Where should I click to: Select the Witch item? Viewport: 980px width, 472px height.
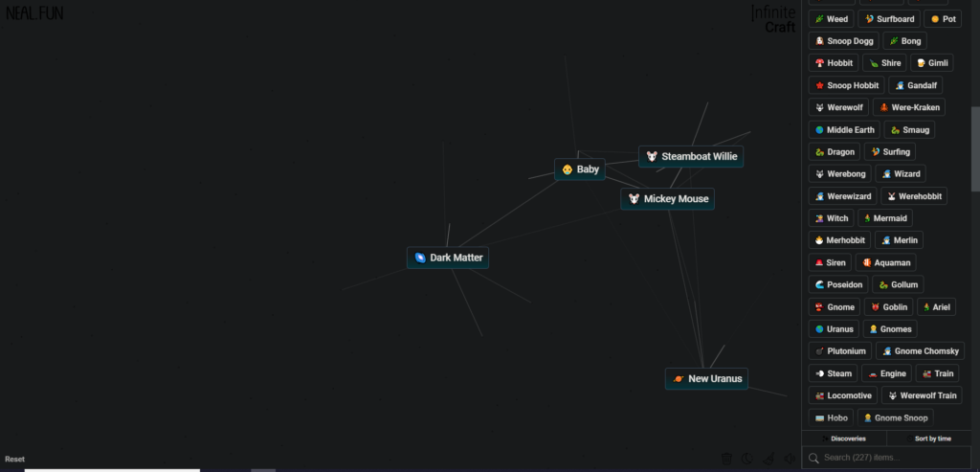click(831, 218)
